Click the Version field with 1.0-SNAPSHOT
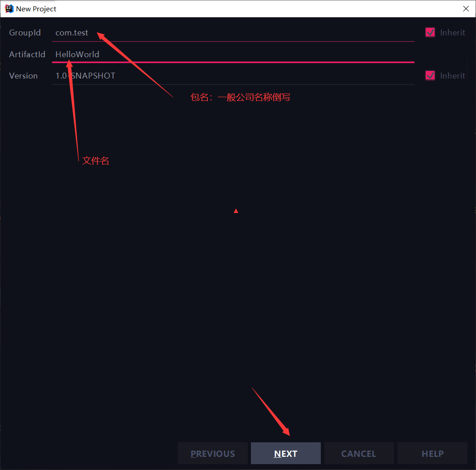476x470 pixels. 233,76
